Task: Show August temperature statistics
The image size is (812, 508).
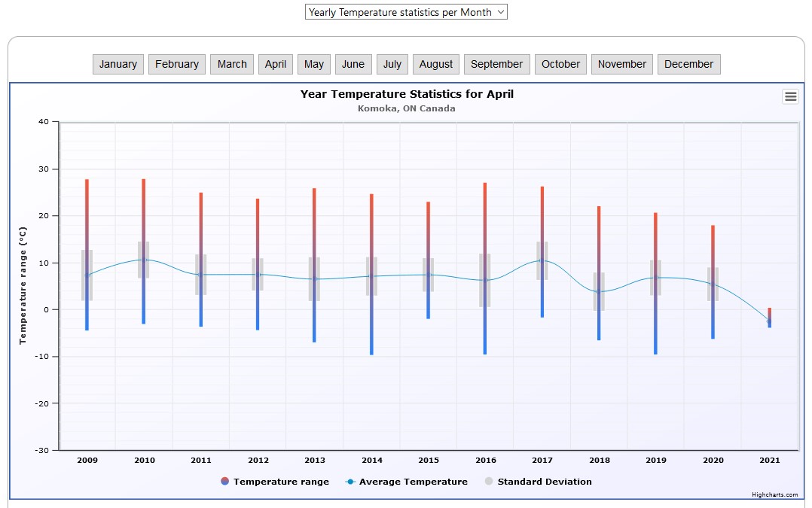Action: [x=436, y=64]
